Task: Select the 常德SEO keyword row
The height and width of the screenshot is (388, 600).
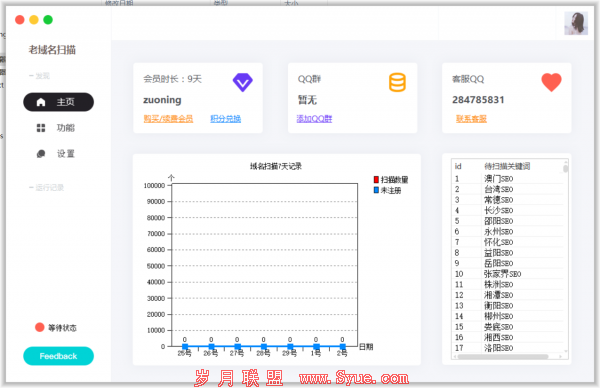Action: 507,200
